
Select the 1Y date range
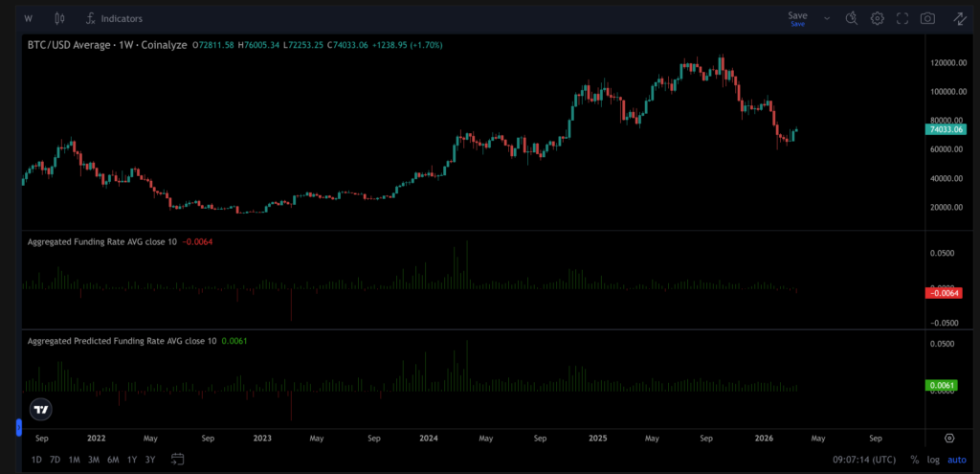pos(132,460)
